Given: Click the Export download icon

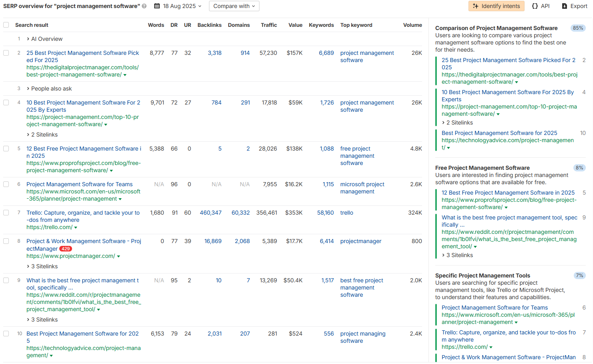Looking at the screenshot, I should [565, 6].
